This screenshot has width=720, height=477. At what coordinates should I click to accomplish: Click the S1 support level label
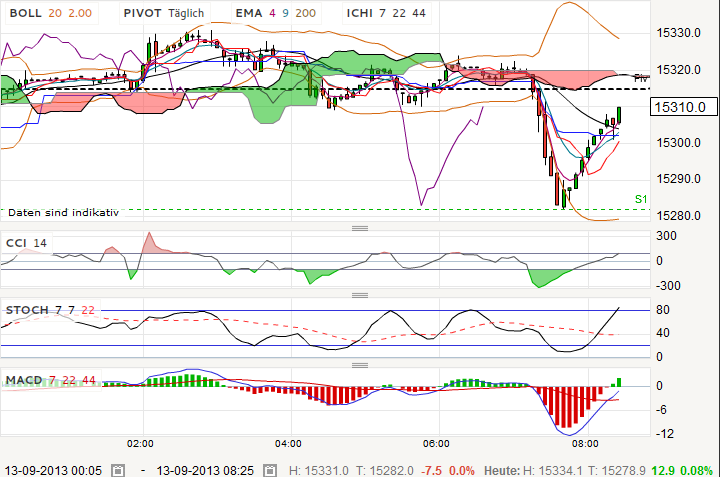click(641, 199)
